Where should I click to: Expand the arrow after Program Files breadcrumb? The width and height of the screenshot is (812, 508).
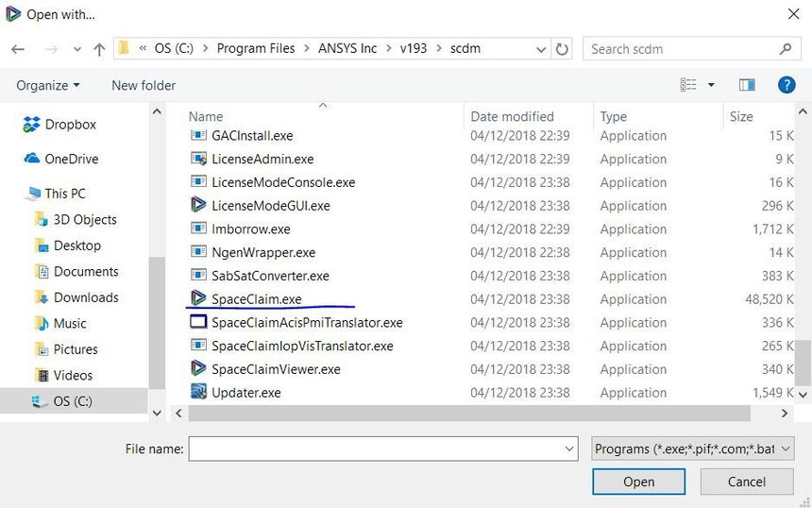(307, 49)
